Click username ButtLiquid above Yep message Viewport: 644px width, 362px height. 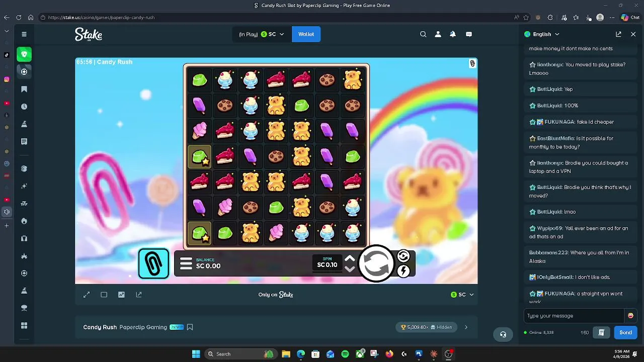pyautogui.click(x=549, y=89)
